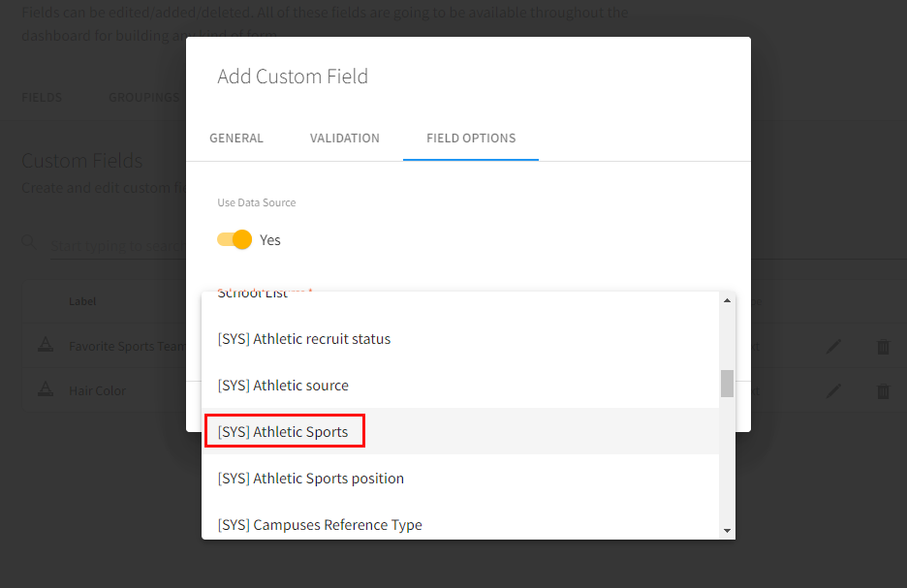Click the search magnifier icon in Custom Fields
The height and width of the screenshot is (588, 907).
(x=30, y=242)
